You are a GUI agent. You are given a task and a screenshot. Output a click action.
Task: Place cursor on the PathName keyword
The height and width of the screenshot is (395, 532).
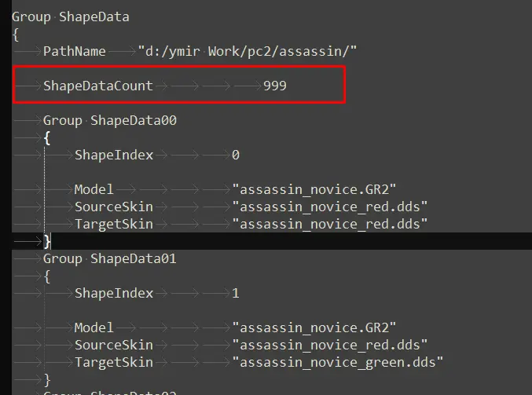(74, 51)
